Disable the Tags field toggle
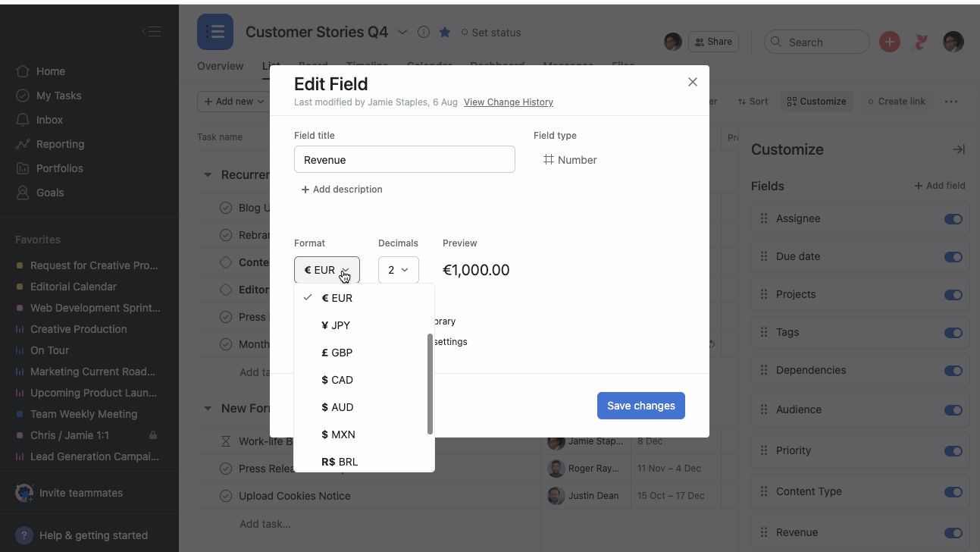Image resolution: width=980 pixels, height=552 pixels. point(953,332)
